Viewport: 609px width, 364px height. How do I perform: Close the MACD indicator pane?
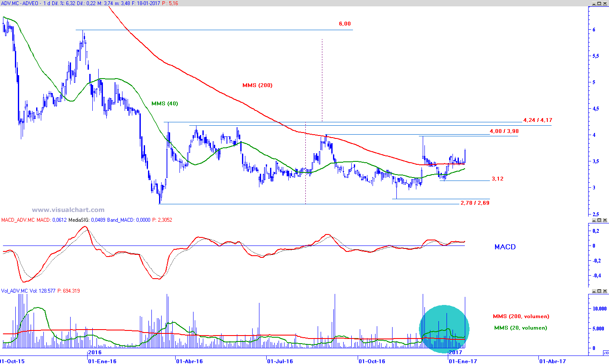[x=605, y=220]
